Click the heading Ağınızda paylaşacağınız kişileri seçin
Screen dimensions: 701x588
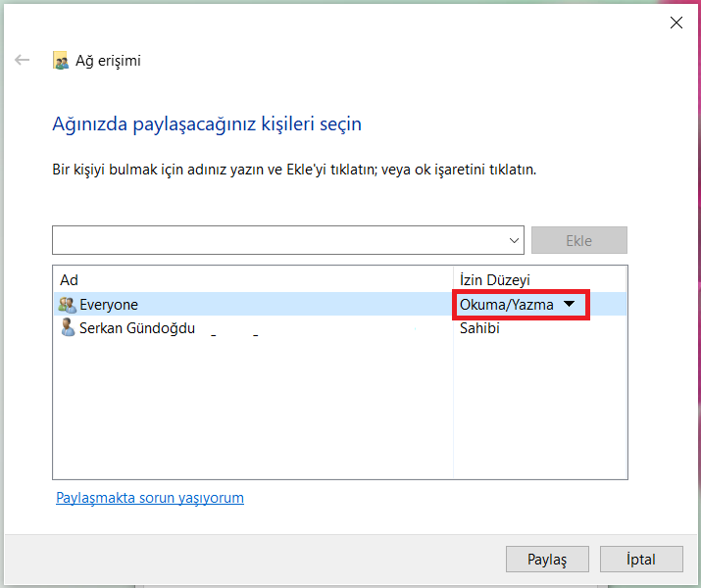[x=207, y=123]
